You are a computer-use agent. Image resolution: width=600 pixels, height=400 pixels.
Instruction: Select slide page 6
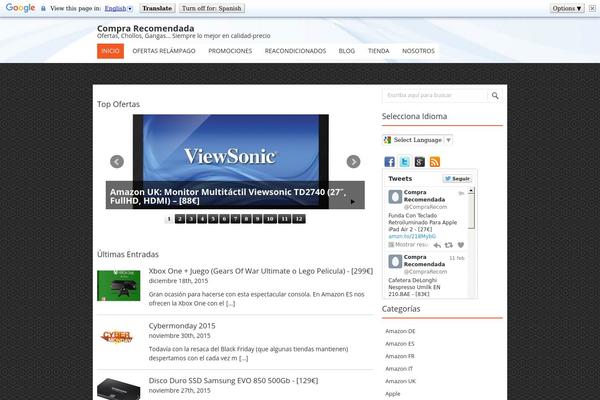click(x=224, y=219)
